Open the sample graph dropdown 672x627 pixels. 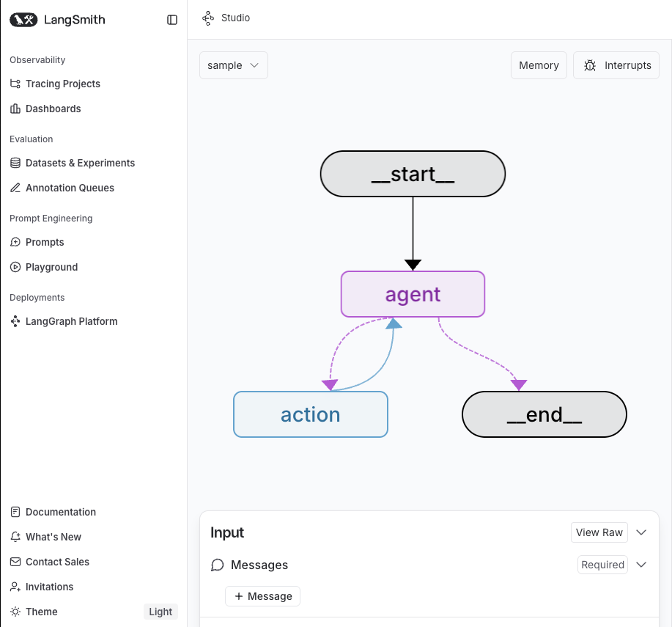pos(234,65)
